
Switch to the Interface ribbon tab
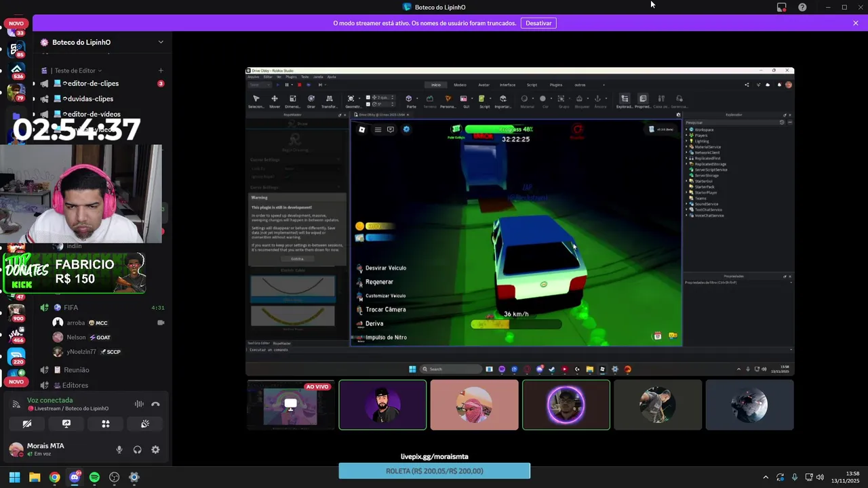[x=507, y=85]
